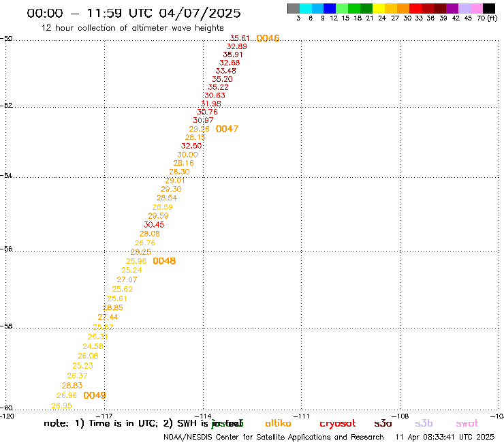
Task: Click the wave height value 26.08
Action: (x=88, y=356)
